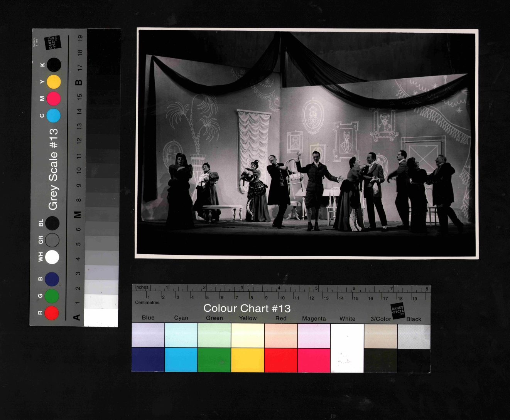The width and height of the screenshot is (510, 420).
Task: Click the magenta circle labeled M
Action: pos(54,99)
